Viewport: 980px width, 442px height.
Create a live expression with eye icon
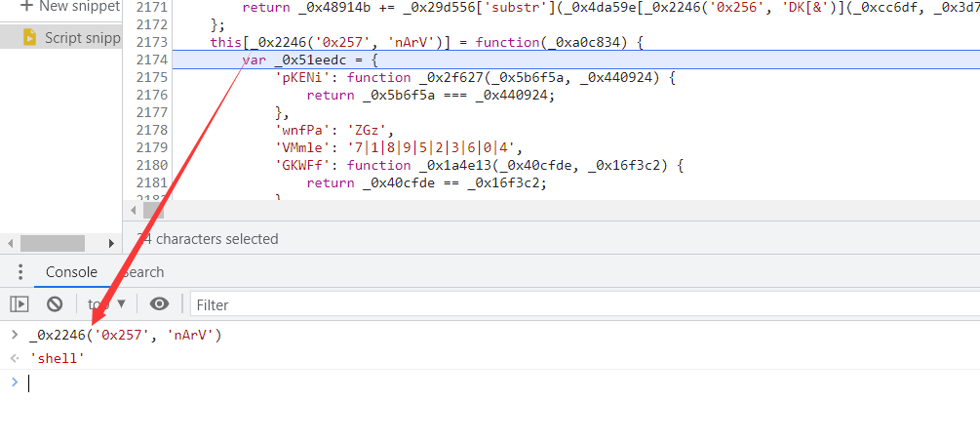(x=159, y=304)
